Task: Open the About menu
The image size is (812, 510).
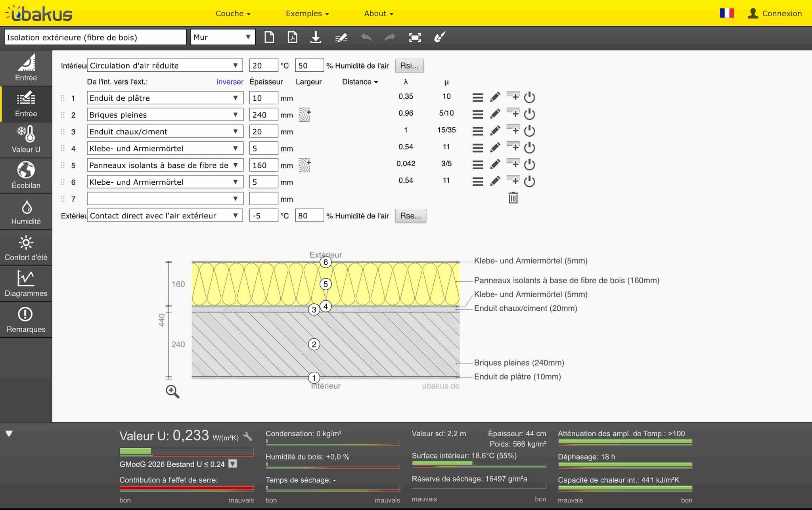Action: point(379,13)
